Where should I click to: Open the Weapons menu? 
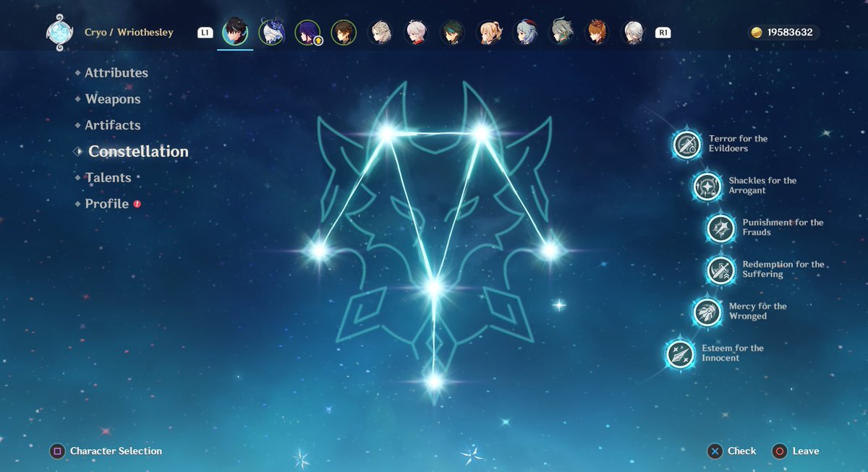pos(112,99)
